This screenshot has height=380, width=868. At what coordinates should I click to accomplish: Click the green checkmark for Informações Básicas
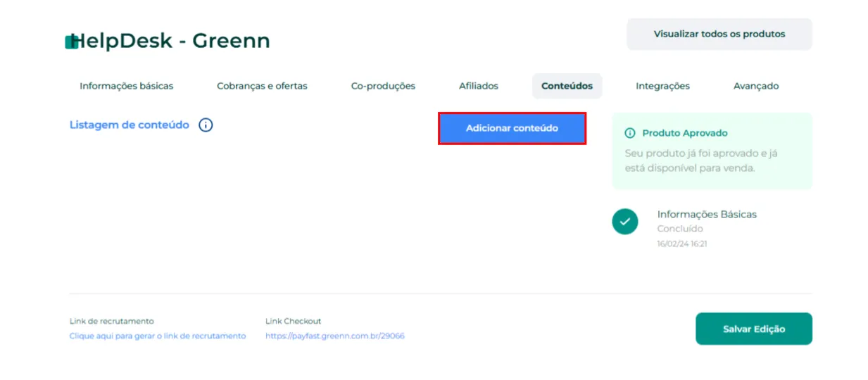pyautogui.click(x=625, y=222)
